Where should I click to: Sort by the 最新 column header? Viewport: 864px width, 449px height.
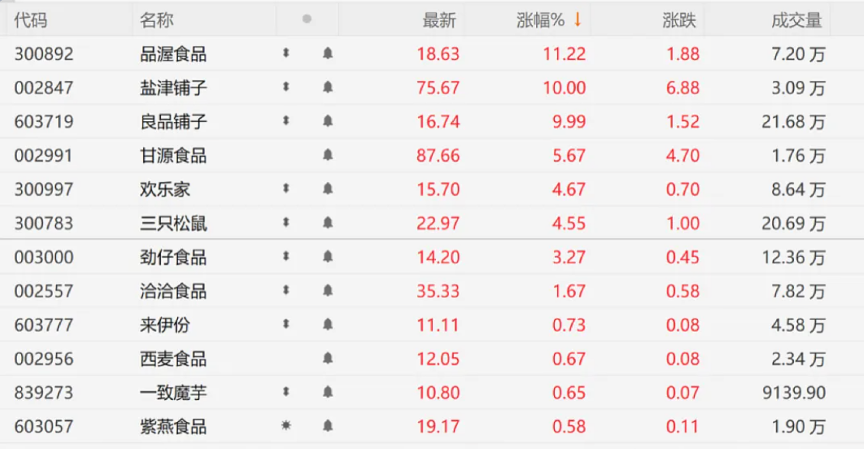click(439, 19)
